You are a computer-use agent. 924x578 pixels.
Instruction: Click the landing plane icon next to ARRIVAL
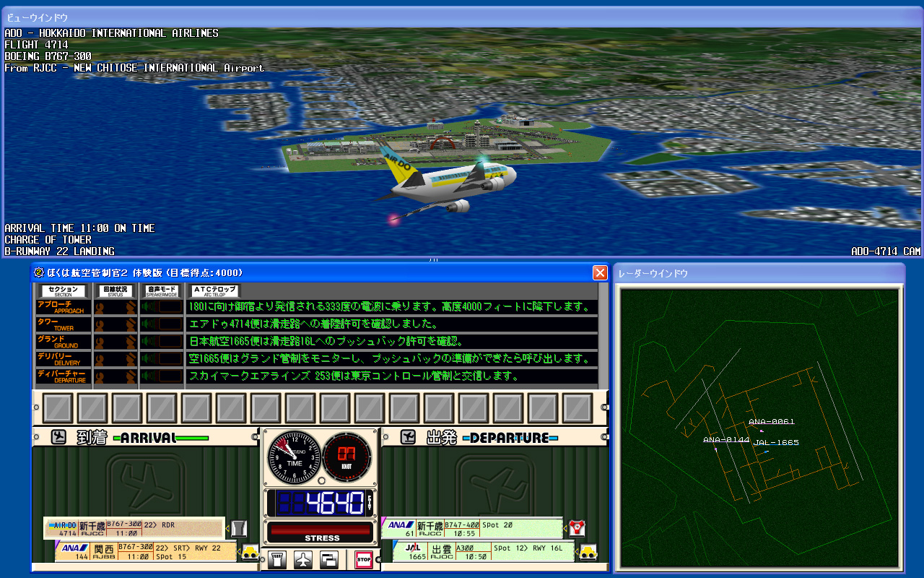coord(59,437)
